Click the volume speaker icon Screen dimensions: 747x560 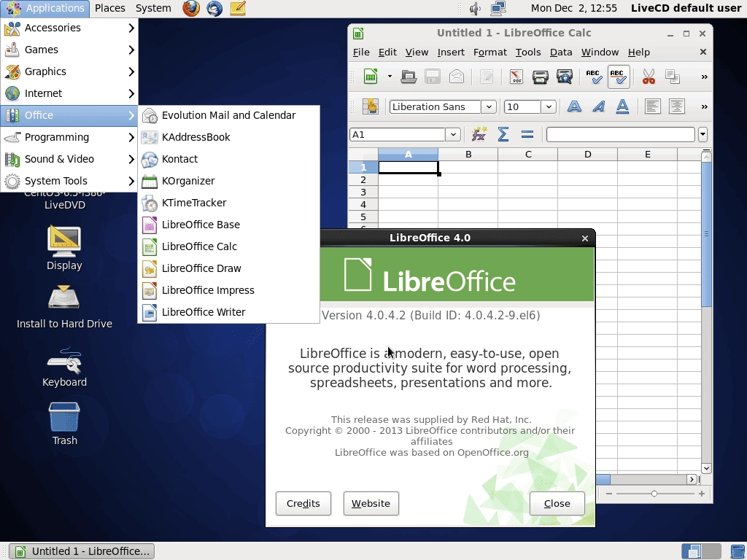[474, 8]
